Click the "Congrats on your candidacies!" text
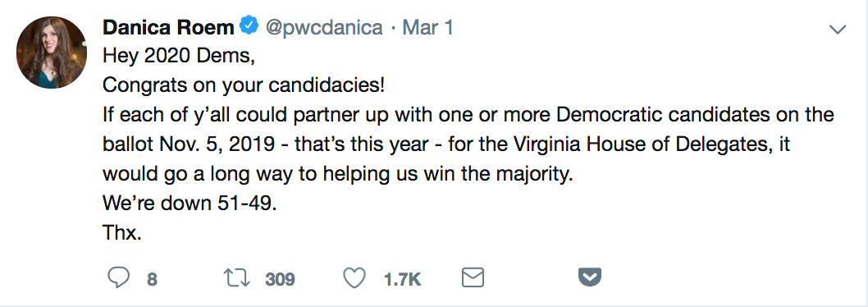Image resolution: width=868 pixels, height=307 pixels. [x=244, y=85]
